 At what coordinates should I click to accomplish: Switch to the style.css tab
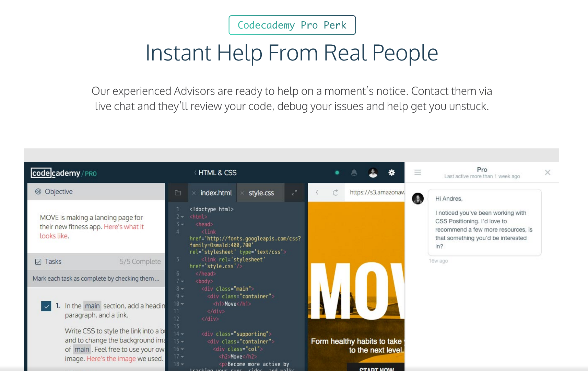261,193
